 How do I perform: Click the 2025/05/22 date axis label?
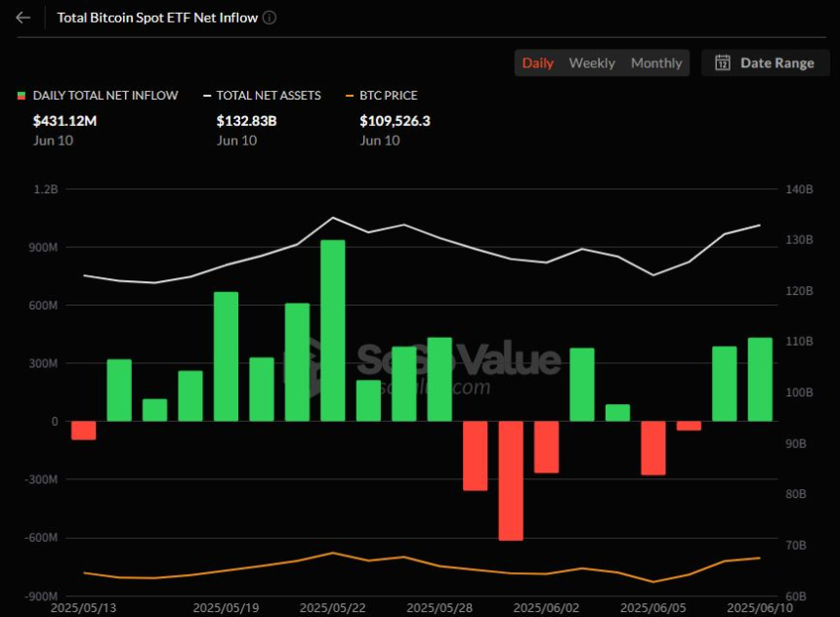pos(332,608)
